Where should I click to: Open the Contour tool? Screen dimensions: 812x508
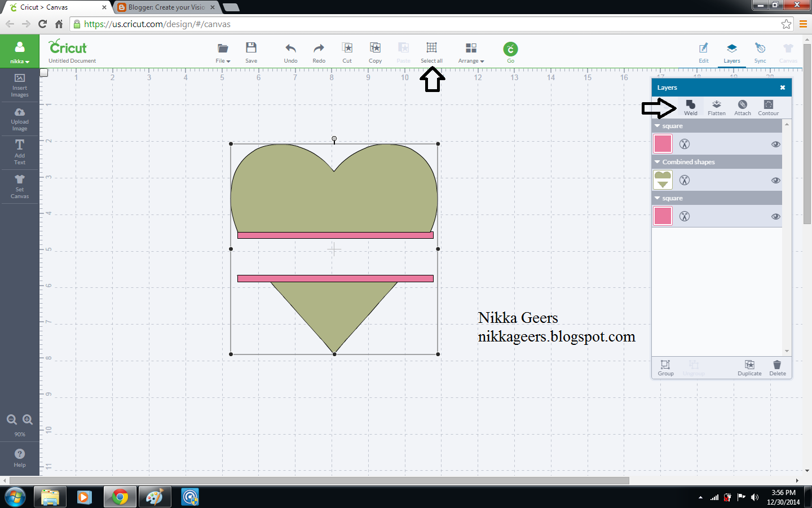(768, 108)
